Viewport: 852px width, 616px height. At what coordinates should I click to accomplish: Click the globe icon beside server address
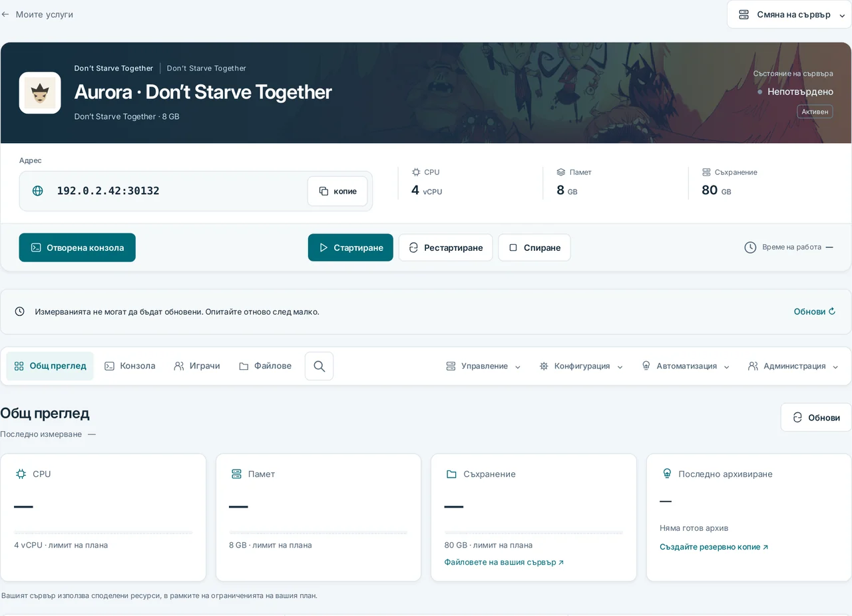coord(38,191)
